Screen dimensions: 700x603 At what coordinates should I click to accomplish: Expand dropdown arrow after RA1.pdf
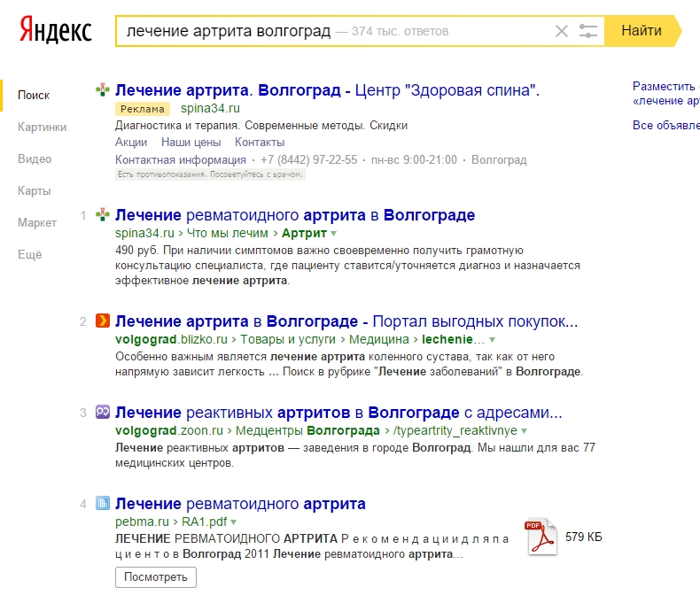coord(234,522)
